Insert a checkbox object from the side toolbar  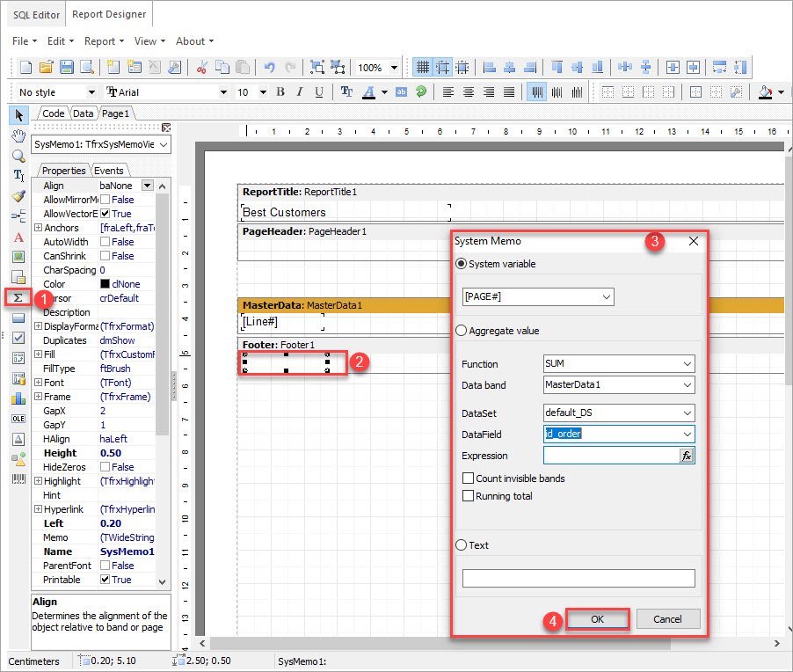tap(18, 338)
